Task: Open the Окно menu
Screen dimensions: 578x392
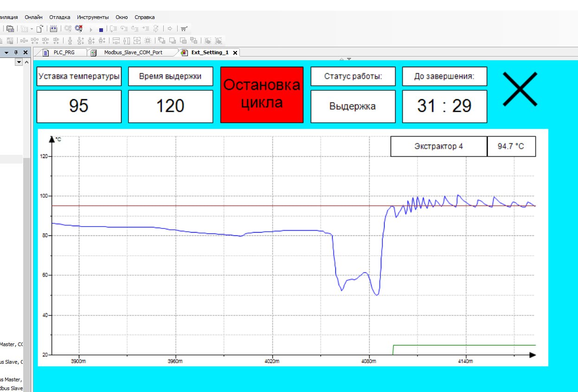Action: (x=122, y=17)
